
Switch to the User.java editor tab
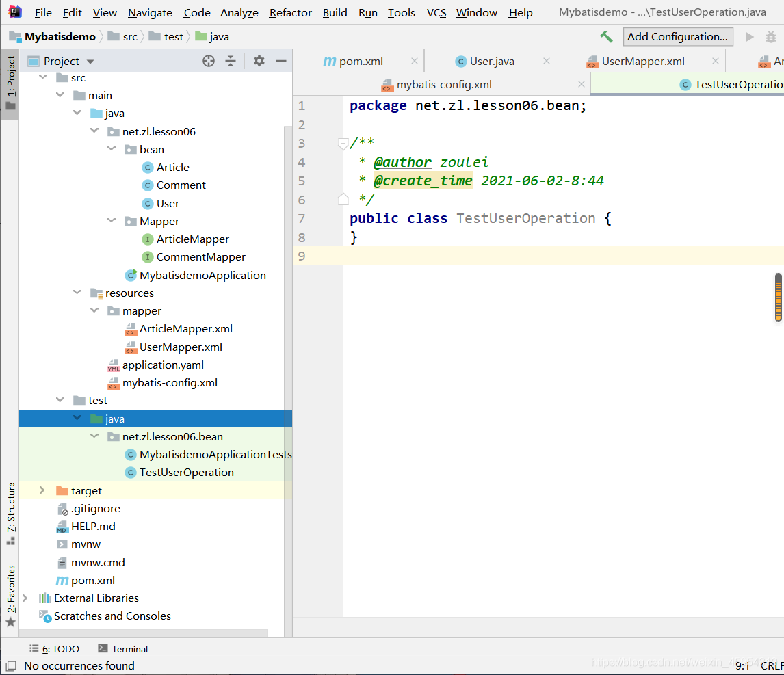490,61
